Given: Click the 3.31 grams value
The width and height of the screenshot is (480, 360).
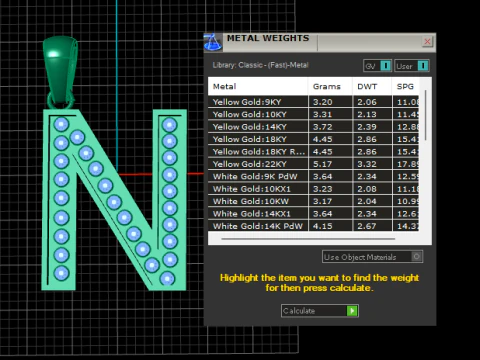Looking at the screenshot, I should pos(322,114).
